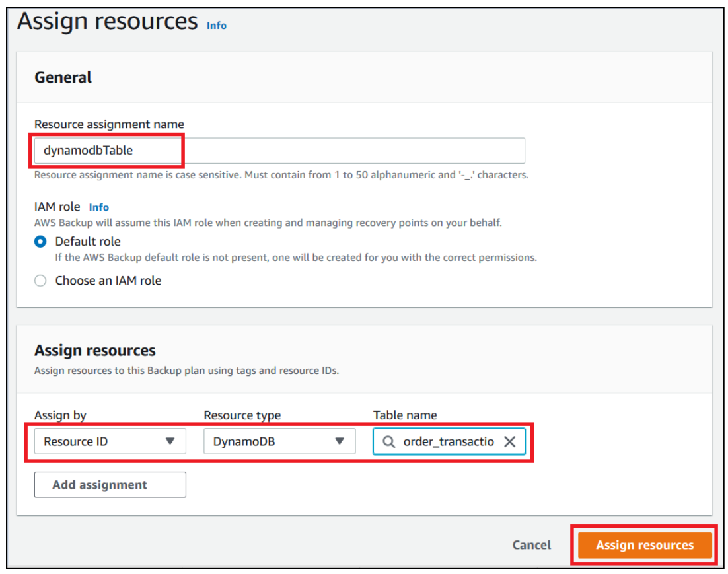Click into the Table name search box

(x=449, y=441)
